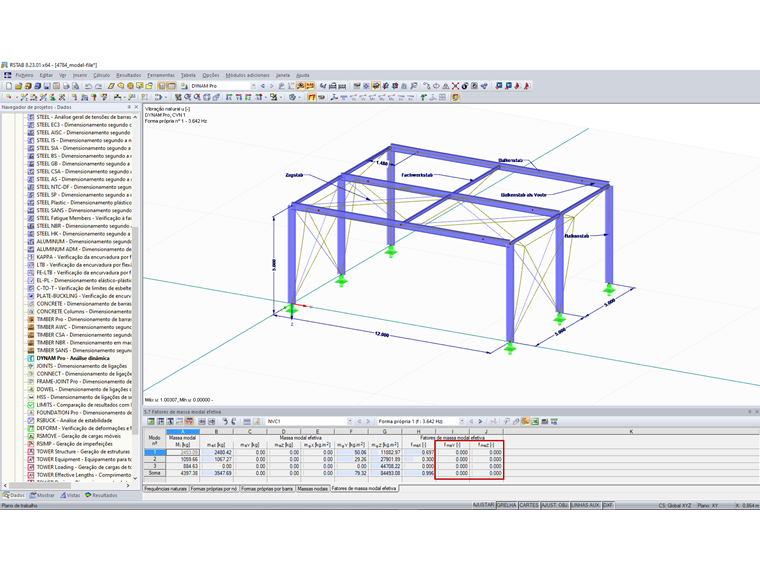
Task: Switch to Formas próprias por nó tab
Action: pyautogui.click(x=214, y=489)
